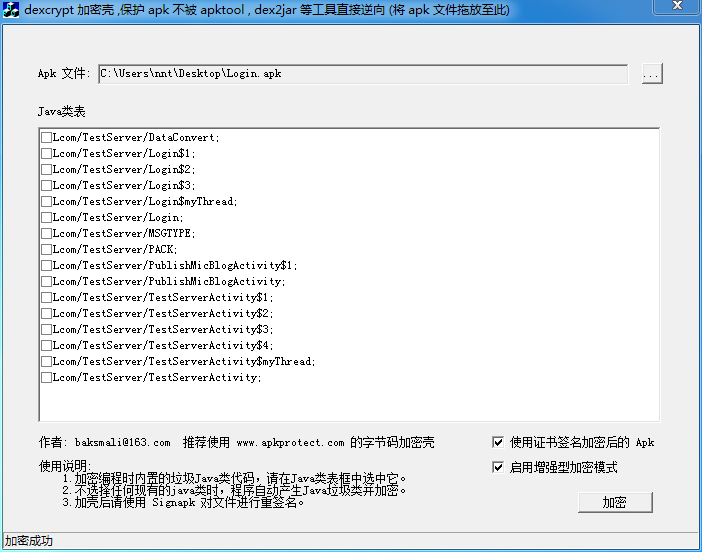Check TestServerActivity$1 class box
The height and width of the screenshot is (552, 702).
(46, 297)
